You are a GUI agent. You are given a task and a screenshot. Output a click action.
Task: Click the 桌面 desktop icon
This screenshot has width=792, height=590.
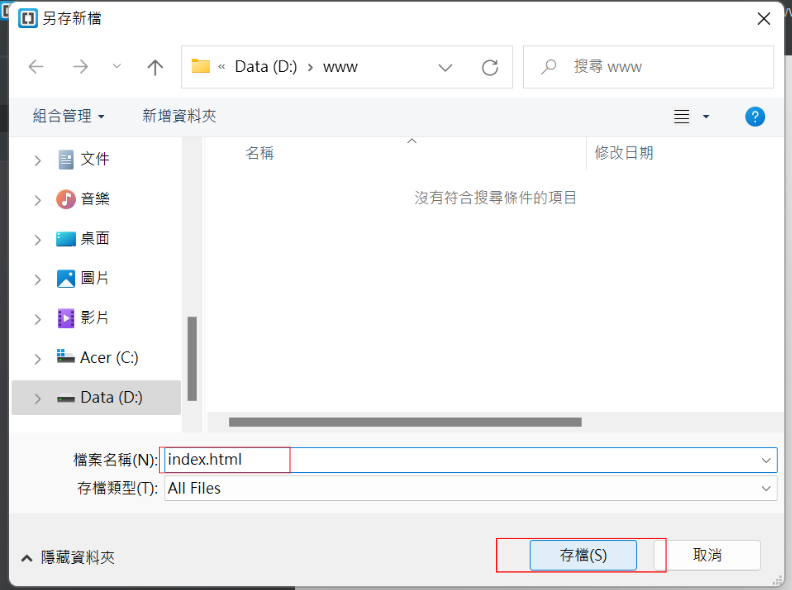66,238
